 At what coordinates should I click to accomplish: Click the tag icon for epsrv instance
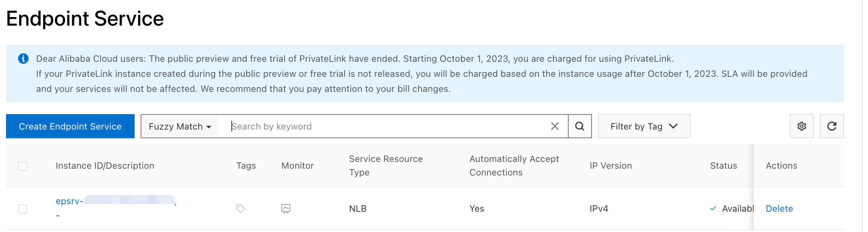click(240, 208)
